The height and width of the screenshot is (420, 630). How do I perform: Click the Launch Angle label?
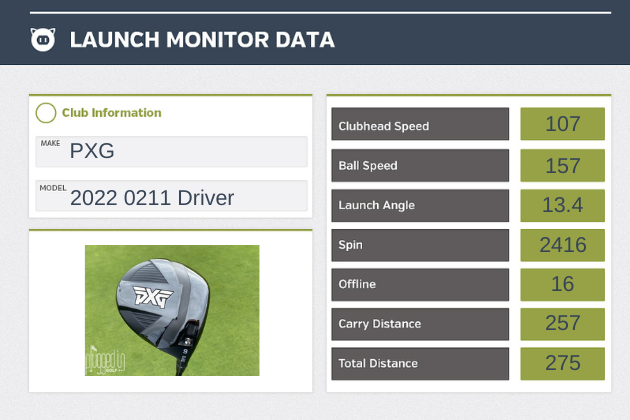click(x=420, y=205)
